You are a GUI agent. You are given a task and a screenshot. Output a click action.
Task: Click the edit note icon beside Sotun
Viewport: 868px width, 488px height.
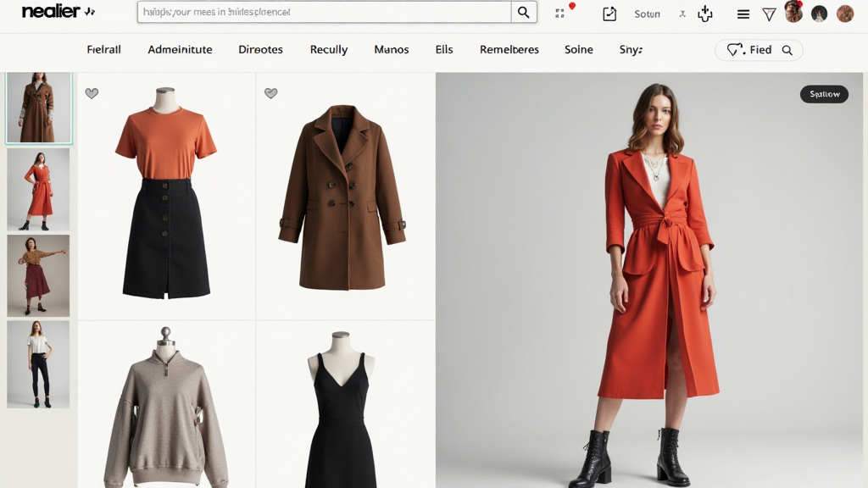pos(609,14)
